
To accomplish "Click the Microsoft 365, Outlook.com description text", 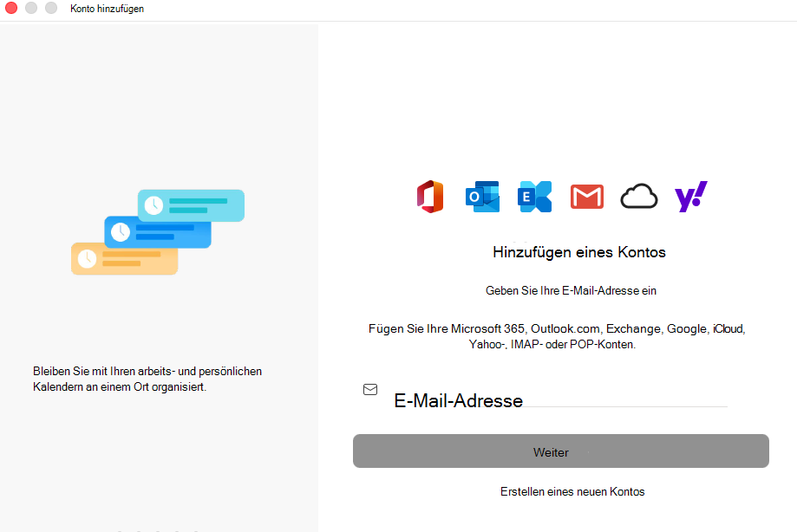I will pyautogui.click(x=557, y=336).
